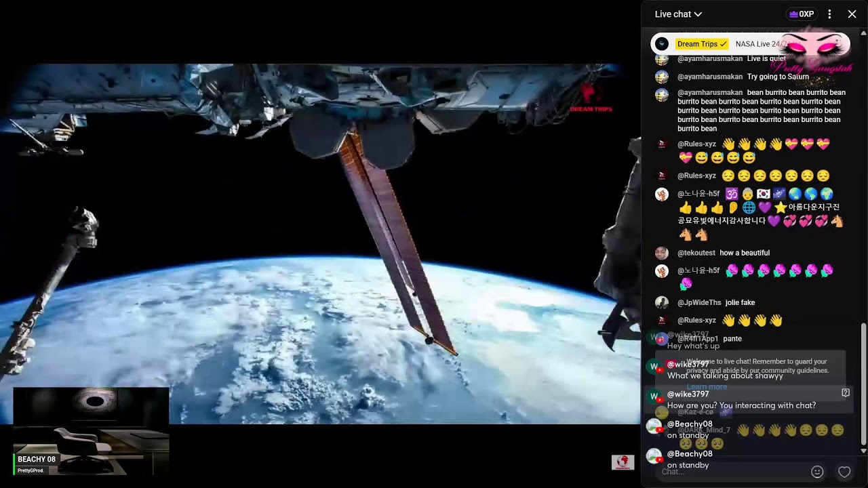Click the @tekoutest avatar
This screenshot has height=488, width=868.
[662, 253]
